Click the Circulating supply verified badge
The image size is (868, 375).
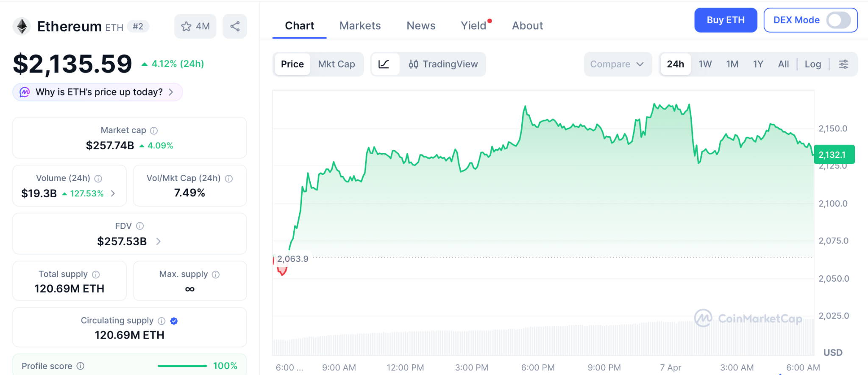(x=174, y=321)
